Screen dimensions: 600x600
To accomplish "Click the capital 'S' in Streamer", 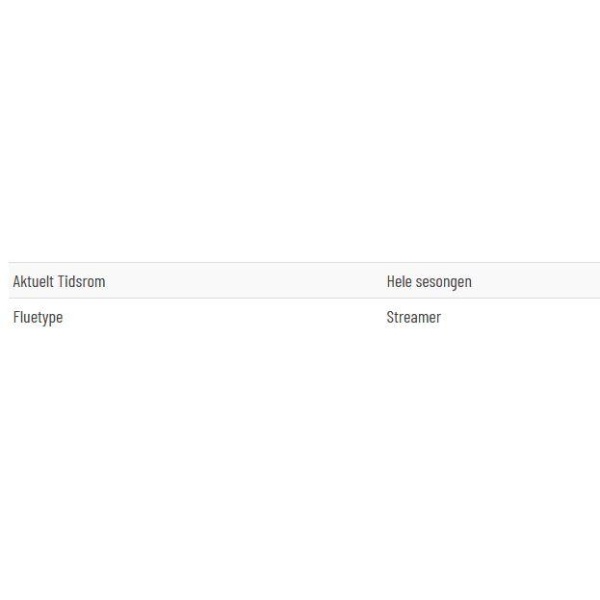I will 390,317.
